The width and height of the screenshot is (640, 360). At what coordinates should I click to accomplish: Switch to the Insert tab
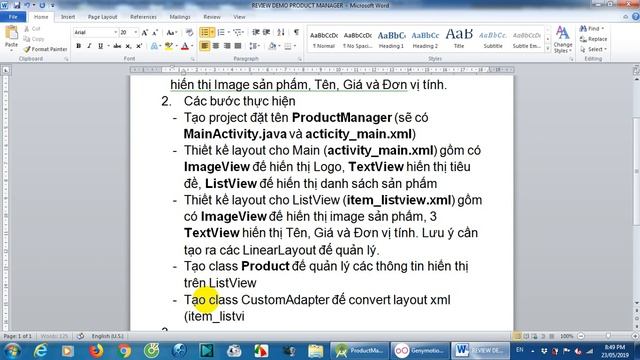point(68,17)
